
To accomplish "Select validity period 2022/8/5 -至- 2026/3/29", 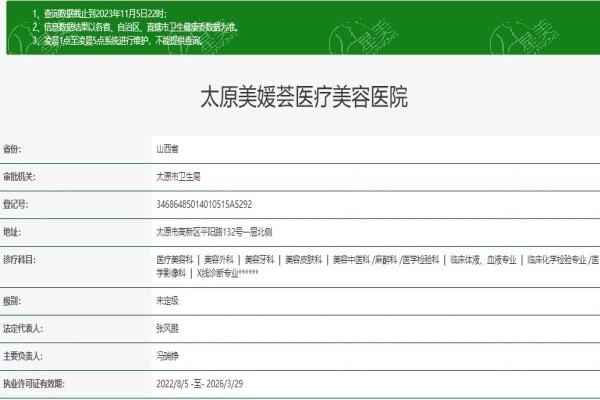I will click(199, 384).
